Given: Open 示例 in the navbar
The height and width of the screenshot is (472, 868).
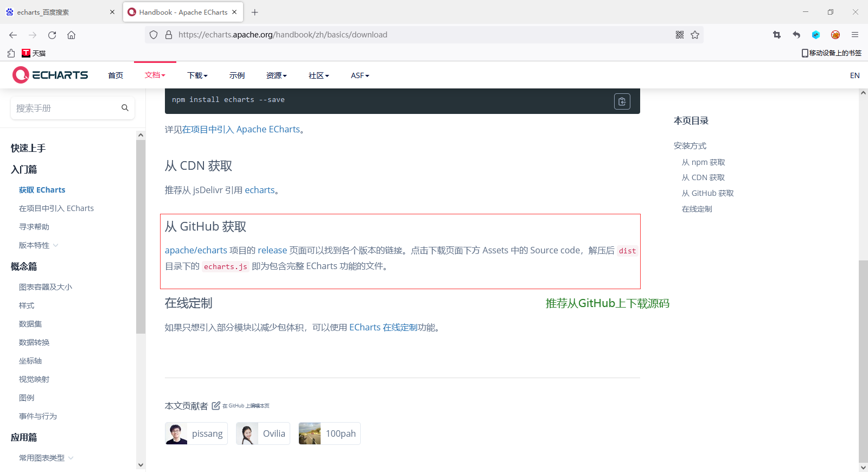Looking at the screenshot, I should [237, 75].
